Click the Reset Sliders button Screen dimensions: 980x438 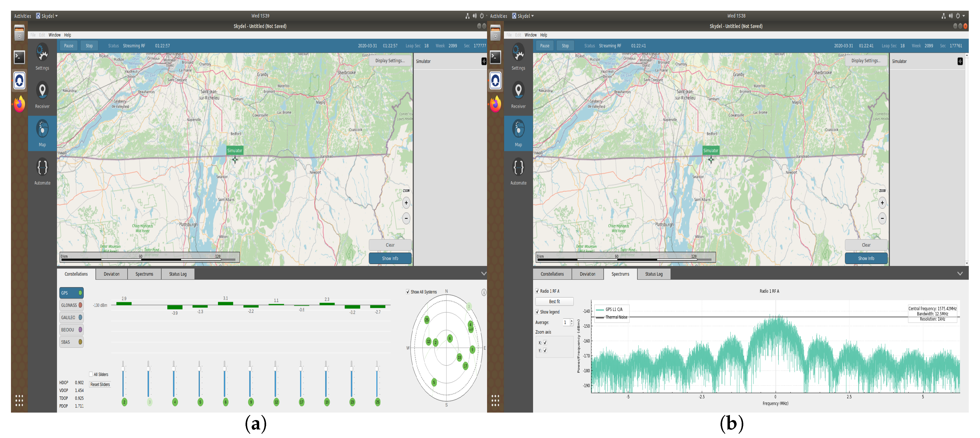(x=100, y=384)
